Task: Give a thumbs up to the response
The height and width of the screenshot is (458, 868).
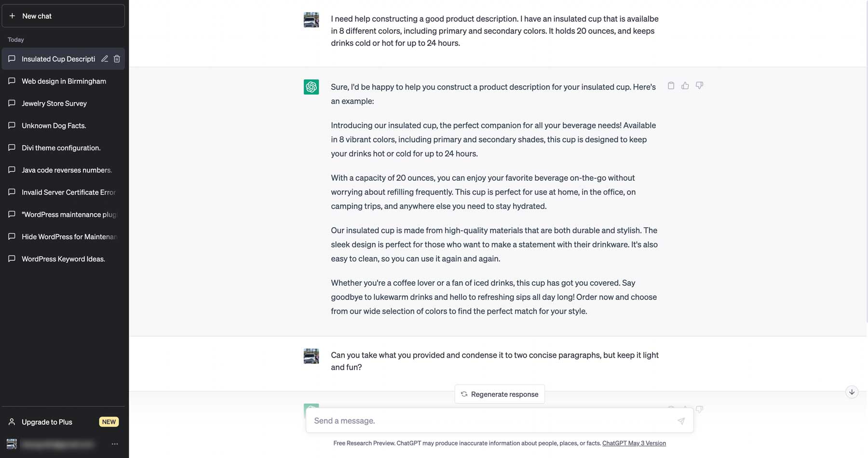Action: [x=685, y=85]
